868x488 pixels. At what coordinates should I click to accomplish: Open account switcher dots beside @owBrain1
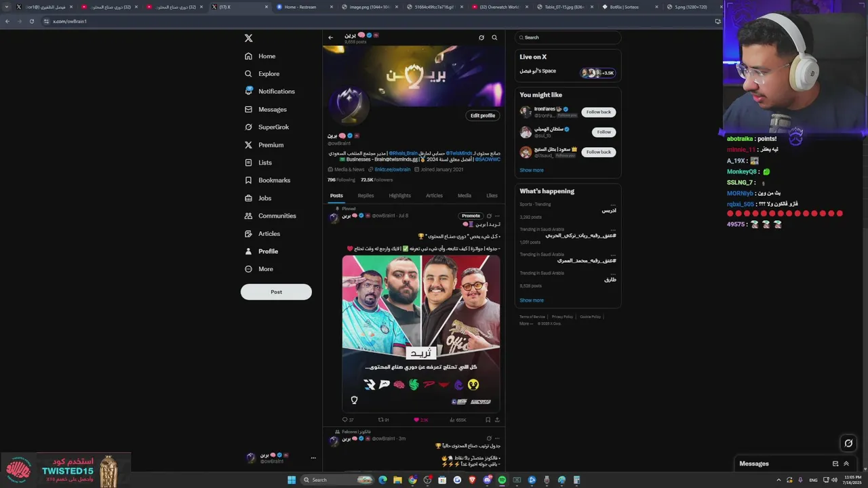coord(313,458)
